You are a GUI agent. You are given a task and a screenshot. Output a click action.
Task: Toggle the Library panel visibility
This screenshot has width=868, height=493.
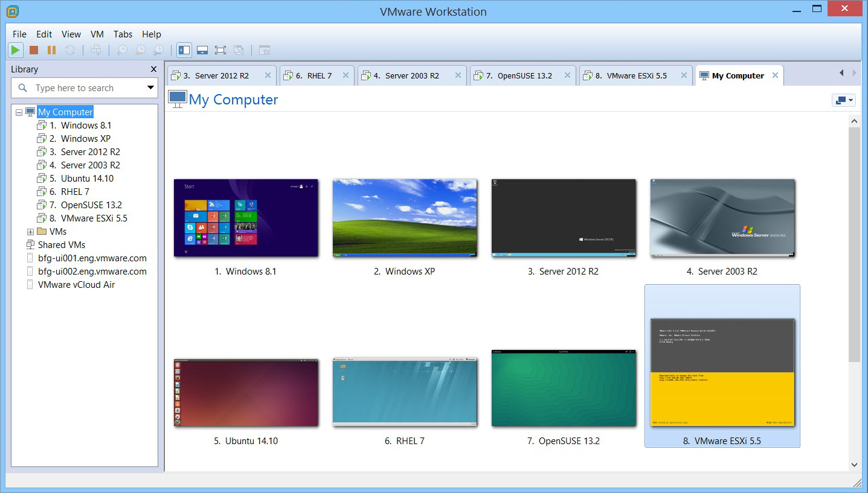click(184, 50)
